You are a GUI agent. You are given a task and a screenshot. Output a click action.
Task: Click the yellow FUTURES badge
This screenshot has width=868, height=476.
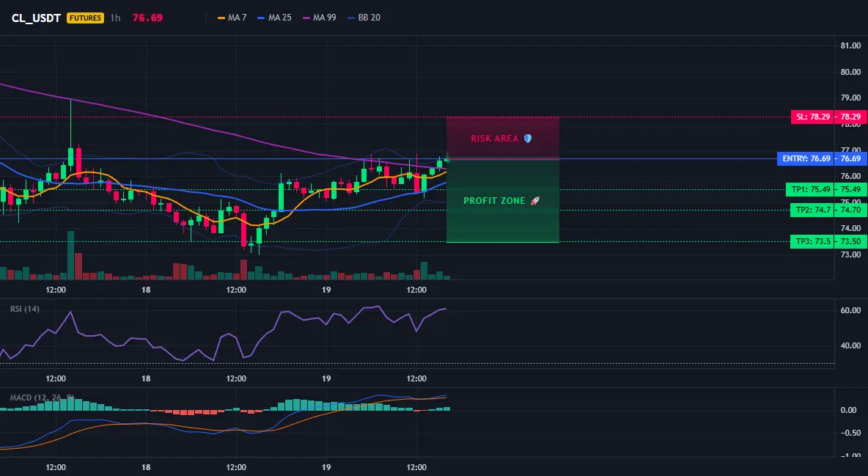pos(85,18)
